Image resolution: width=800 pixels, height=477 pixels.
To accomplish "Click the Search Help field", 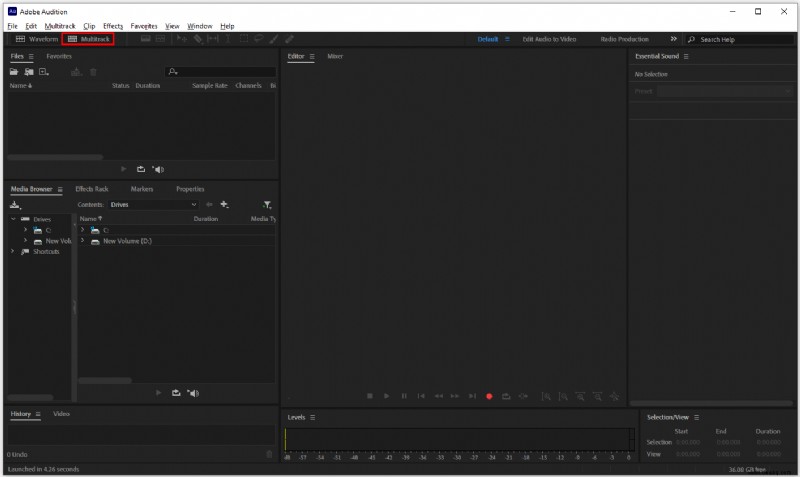I will 740,39.
